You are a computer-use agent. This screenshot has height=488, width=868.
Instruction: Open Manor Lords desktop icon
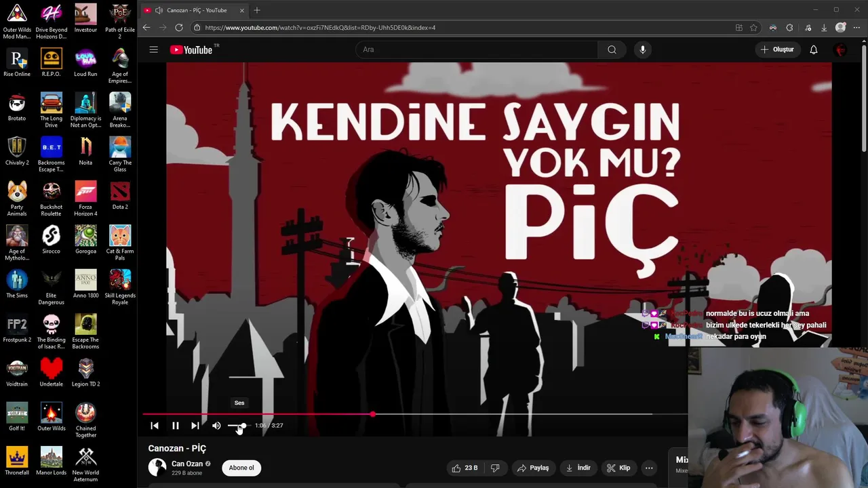(x=52, y=462)
